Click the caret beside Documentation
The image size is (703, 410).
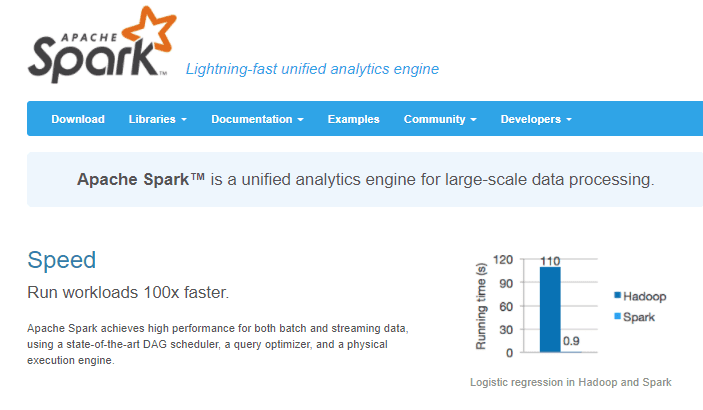[x=300, y=120]
